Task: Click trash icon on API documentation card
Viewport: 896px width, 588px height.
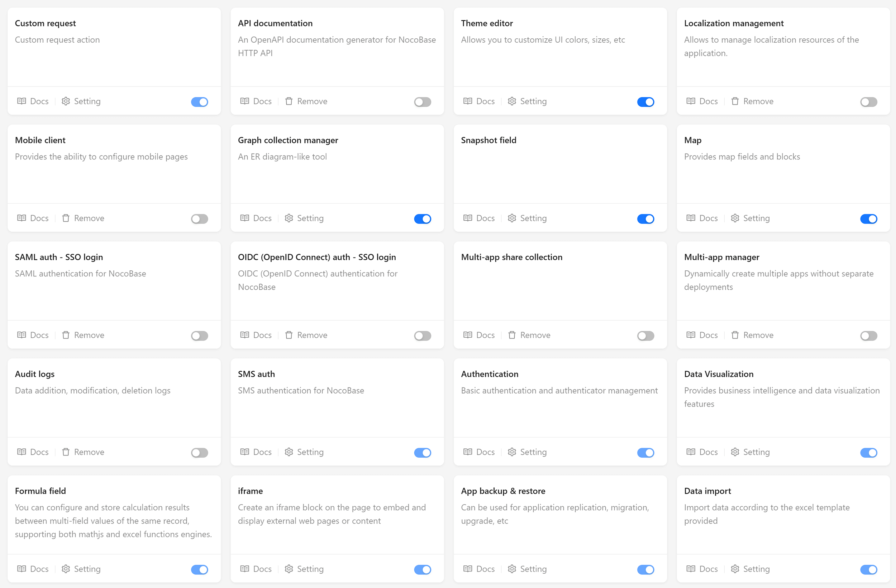Action: (x=289, y=101)
